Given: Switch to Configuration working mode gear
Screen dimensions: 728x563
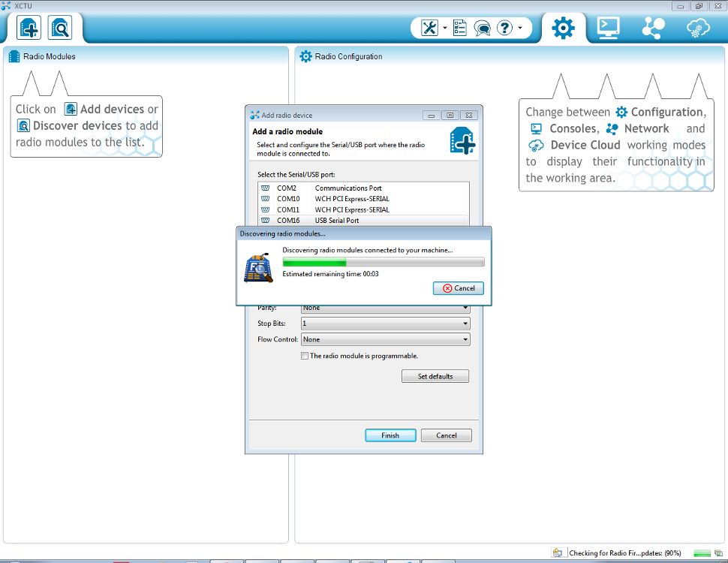Looking at the screenshot, I should click(563, 28).
